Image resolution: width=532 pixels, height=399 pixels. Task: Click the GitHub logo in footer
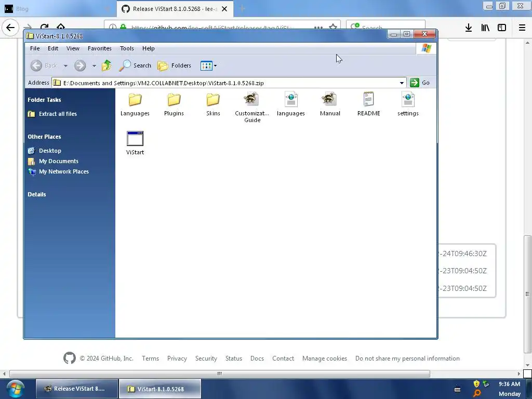(70, 358)
